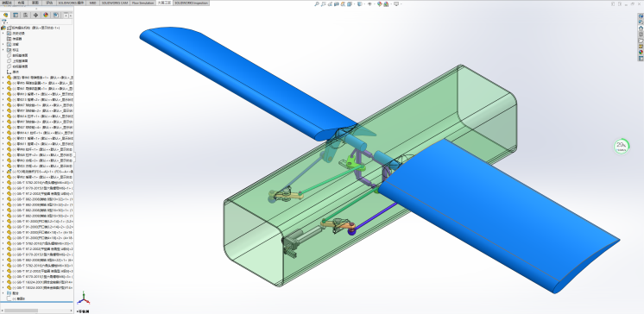
Task: Expand the 配合 Mates folder
Action: tap(3, 293)
